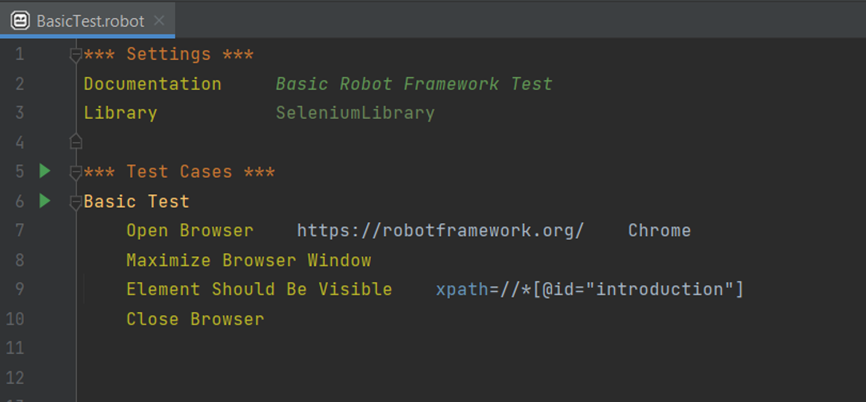Screen dimensions: 866x402
Task: Click the Element Should Be Visible keyword
Action: click(x=259, y=289)
